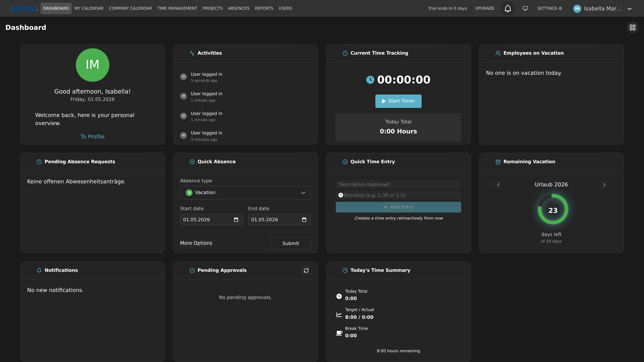644x362 pixels.
Task: Follow the To Profile link
Action: (92, 137)
